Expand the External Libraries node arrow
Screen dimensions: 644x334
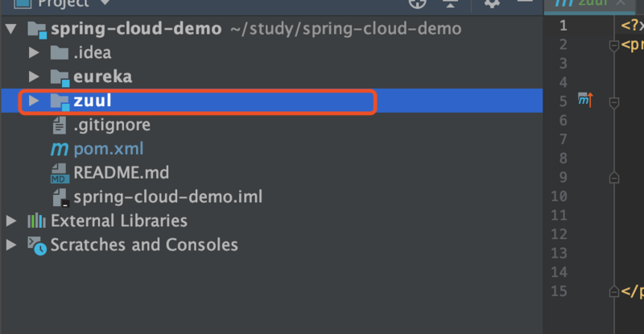click(x=11, y=221)
